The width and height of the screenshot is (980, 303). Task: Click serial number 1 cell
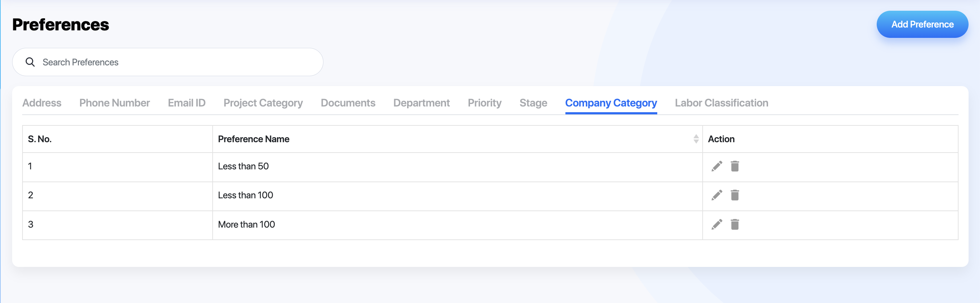117,167
